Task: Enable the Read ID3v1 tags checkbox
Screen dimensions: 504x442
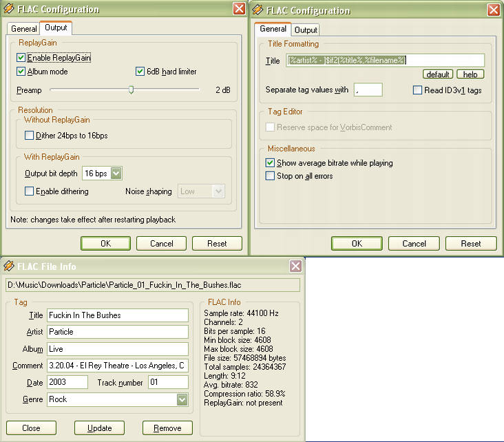Action: (417, 90)
